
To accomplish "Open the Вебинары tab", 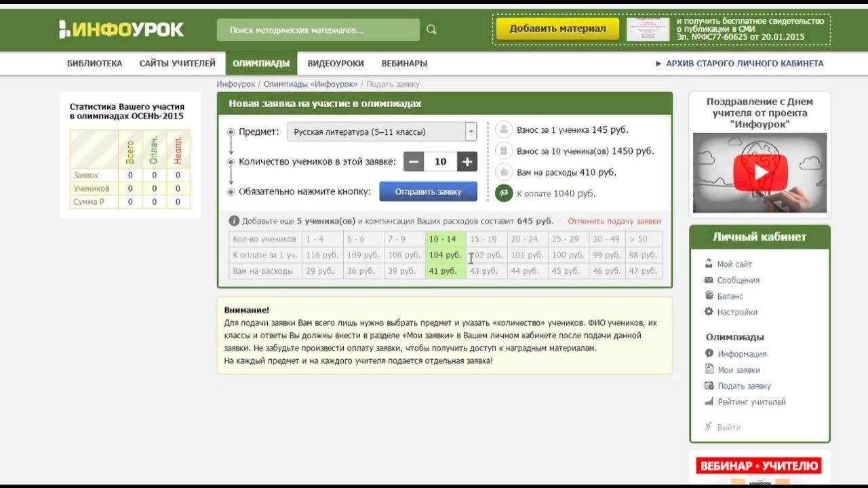I will pos(404,64).
